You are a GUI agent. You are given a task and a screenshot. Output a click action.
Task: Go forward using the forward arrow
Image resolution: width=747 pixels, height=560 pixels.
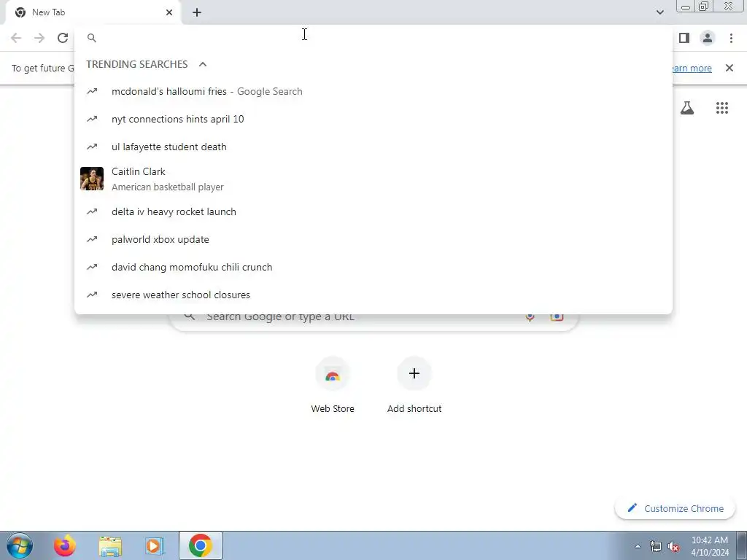tap(39, 38)
